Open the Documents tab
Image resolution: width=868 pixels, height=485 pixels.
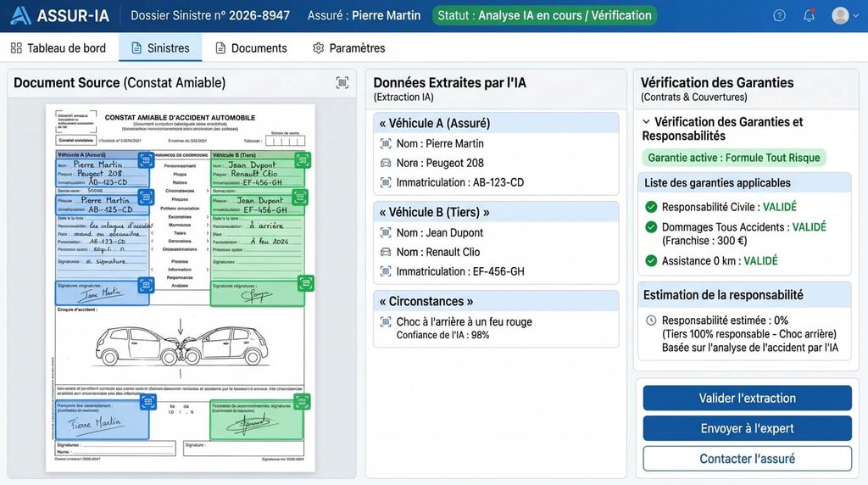(251, 48)
